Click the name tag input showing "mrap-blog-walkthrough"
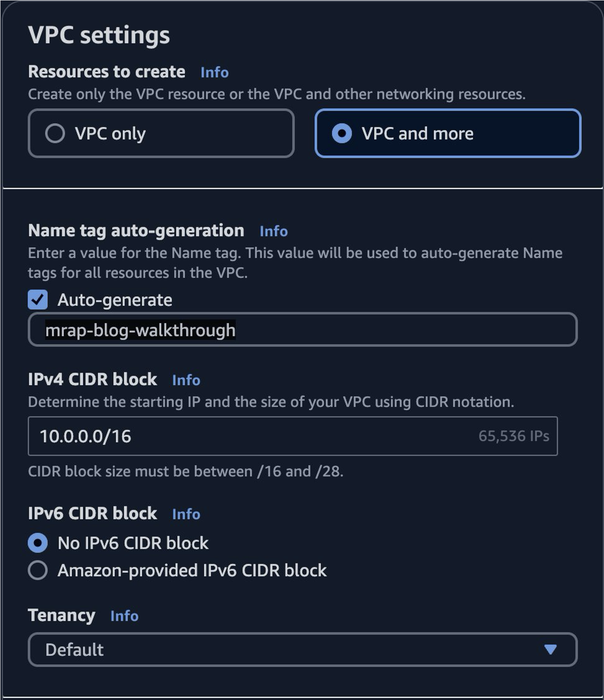The image size is (604, 700). 302,329
